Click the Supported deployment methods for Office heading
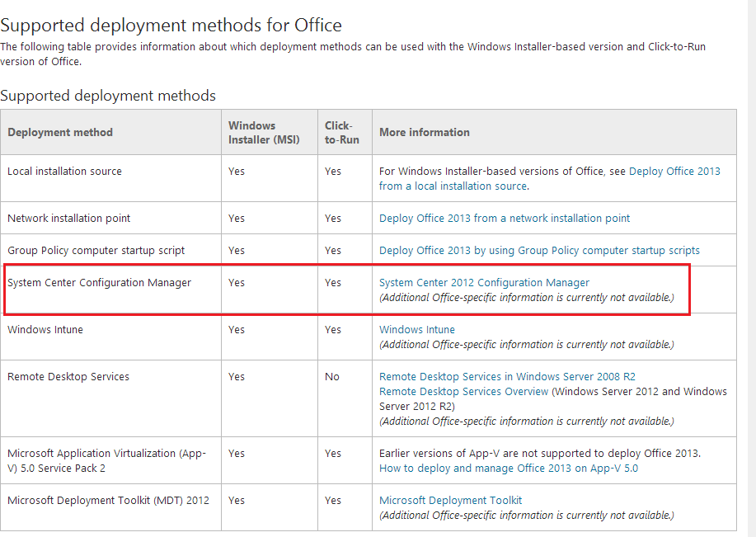Screen dimensions: 756x537 pyautogui.click(x=171, y=26)
